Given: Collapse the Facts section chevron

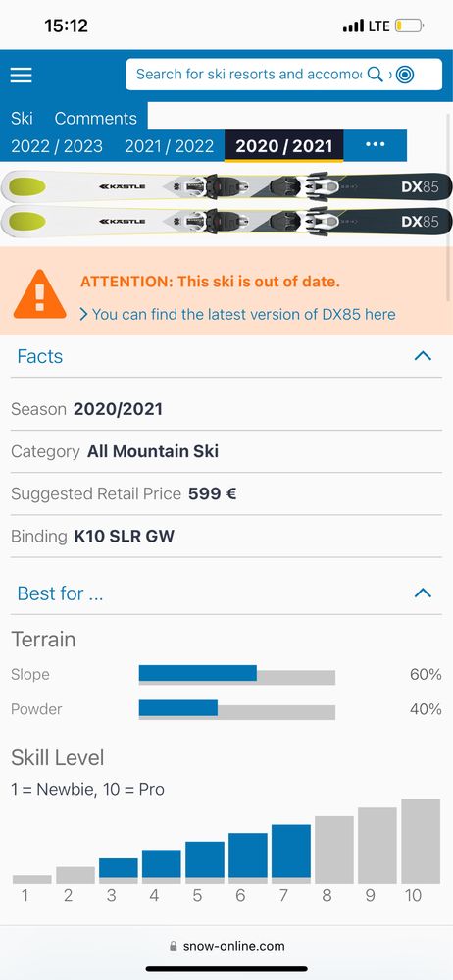Looking at the screenshot, I should [x=423, y=356].
